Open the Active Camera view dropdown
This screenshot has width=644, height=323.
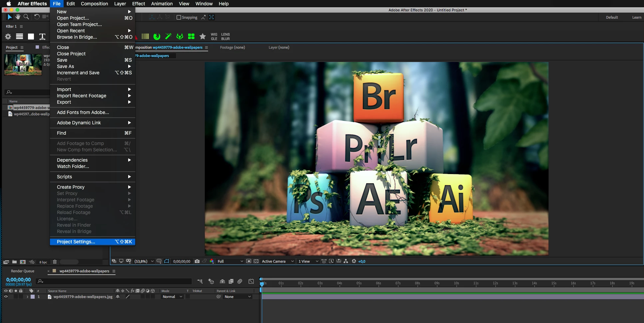click(278, 261)
